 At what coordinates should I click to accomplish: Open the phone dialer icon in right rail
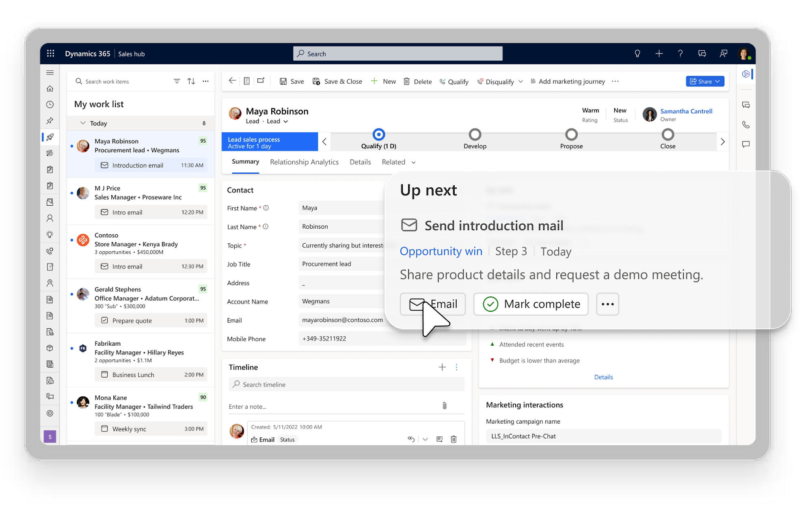point(746,125)
